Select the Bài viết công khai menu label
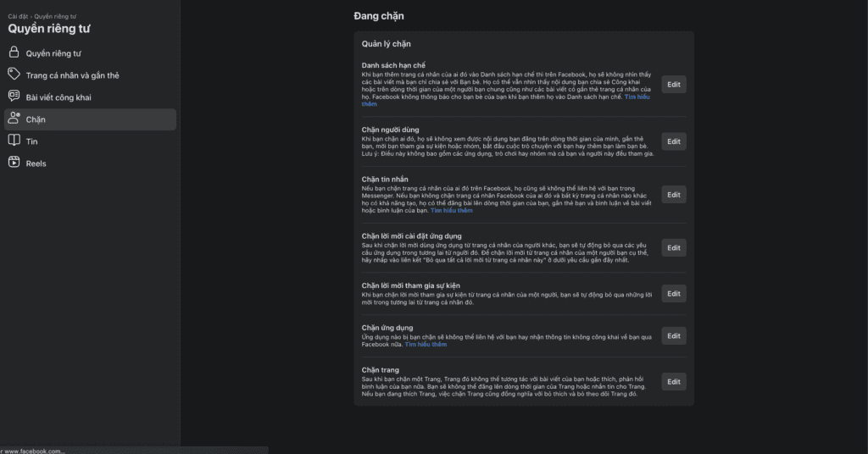 (x=58, y=97)
